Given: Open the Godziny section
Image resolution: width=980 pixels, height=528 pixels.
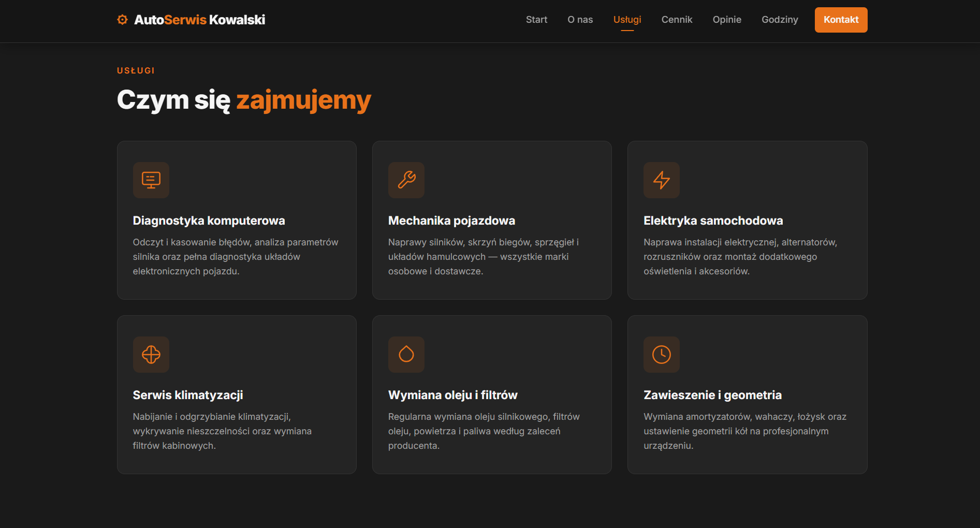Looking at the screenshot, I should tap(780, 20).
